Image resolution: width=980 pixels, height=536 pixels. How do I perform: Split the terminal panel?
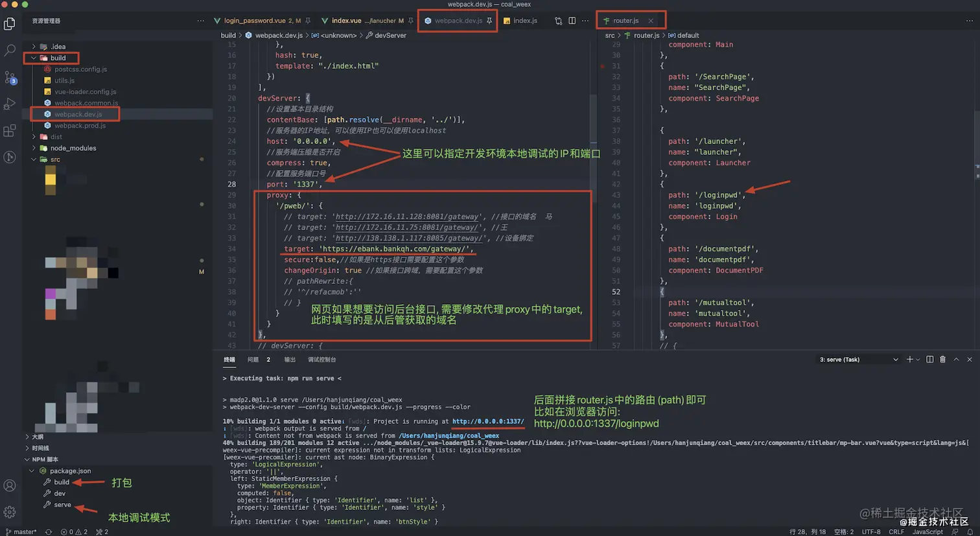(930, 359)
